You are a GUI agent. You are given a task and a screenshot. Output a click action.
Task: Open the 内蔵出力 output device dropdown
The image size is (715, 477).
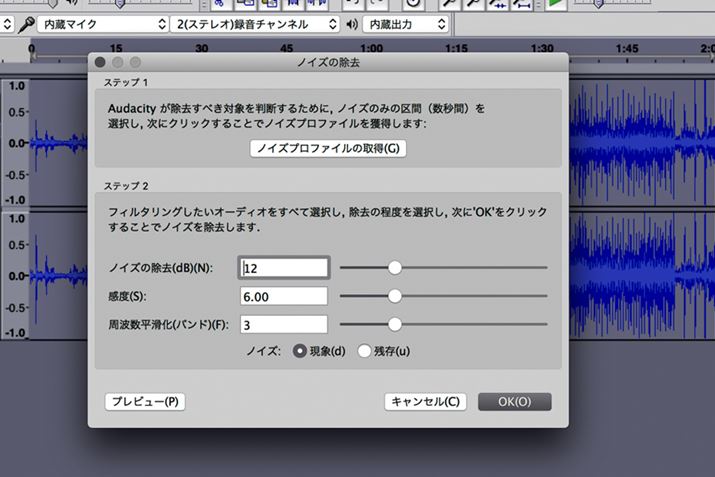click(405, 23)
